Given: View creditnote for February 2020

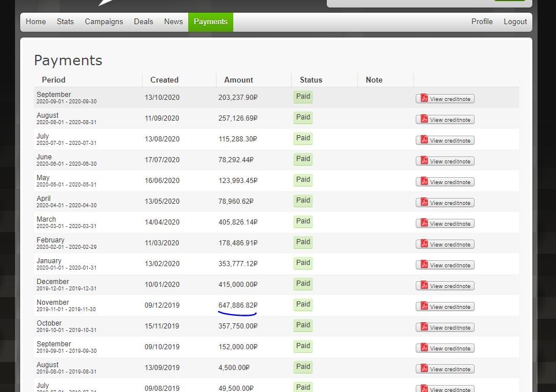Looking at the screenshot, I should click(x=445, y=244).
